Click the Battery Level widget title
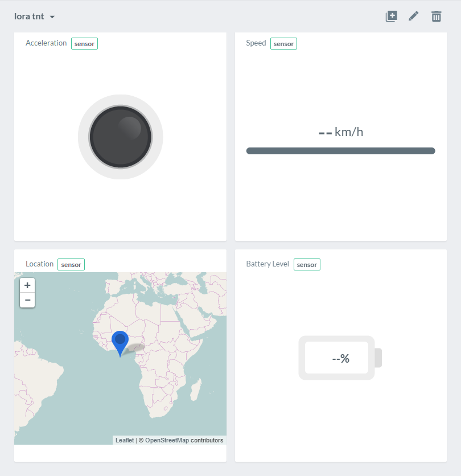The width and height of the screenshot is (461, 476). (x=267, y=264)
